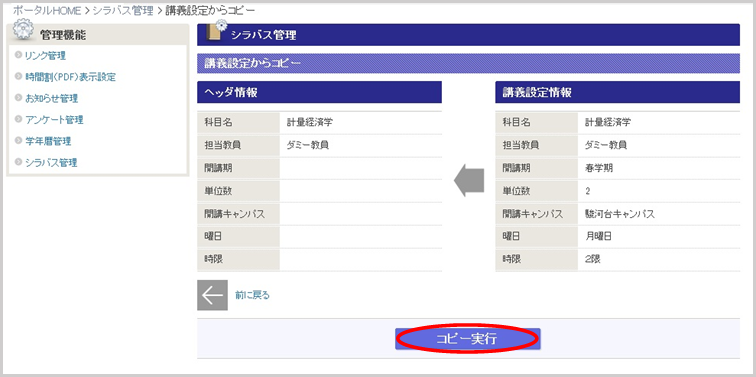Viewport: 756px width, 377px height.
Task: Go back via 前に戻る link
Action: click(x=252, y=295)
